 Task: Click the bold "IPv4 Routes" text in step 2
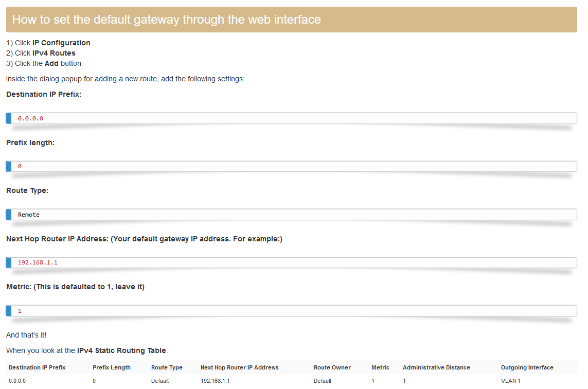click(54, 53)
